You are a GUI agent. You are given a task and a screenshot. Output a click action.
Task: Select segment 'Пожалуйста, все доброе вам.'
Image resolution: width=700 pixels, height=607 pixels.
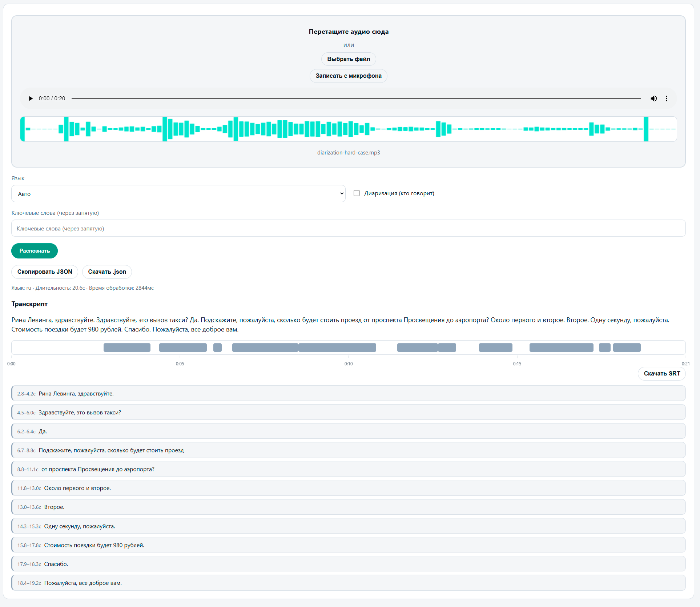[x=349, y=583]
